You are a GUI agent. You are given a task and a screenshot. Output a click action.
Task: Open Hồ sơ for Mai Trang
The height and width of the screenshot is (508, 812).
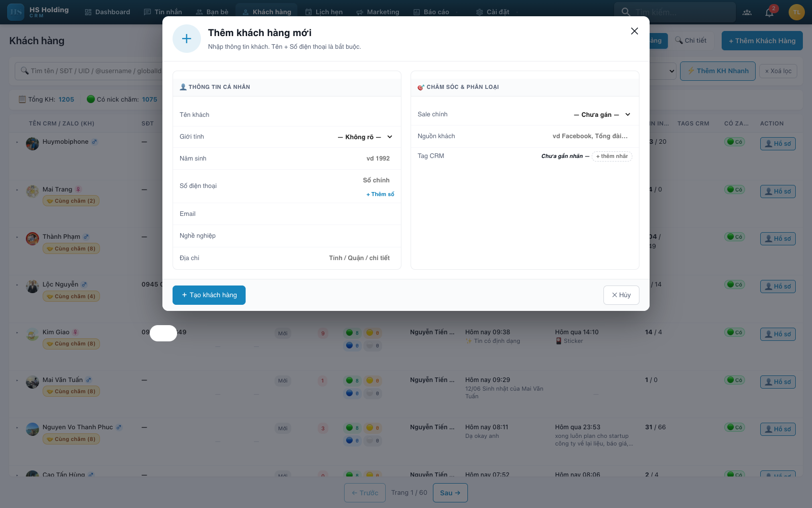777,192
